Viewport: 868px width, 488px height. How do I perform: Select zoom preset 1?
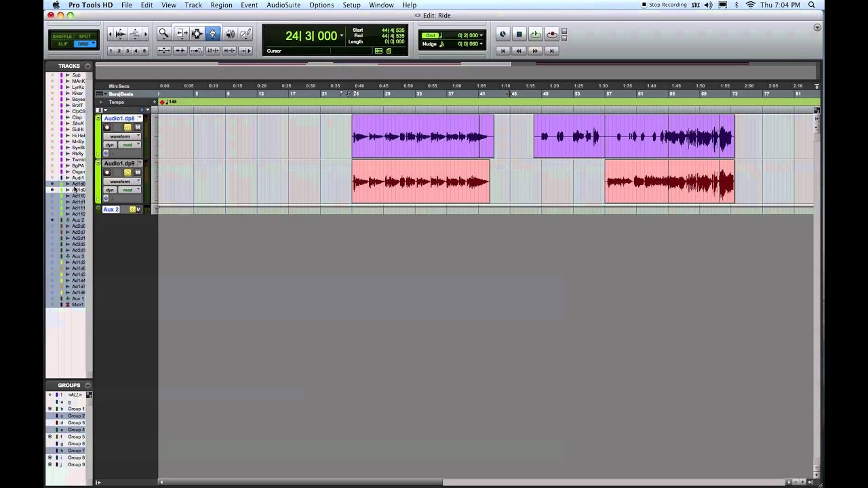[111, 51]
